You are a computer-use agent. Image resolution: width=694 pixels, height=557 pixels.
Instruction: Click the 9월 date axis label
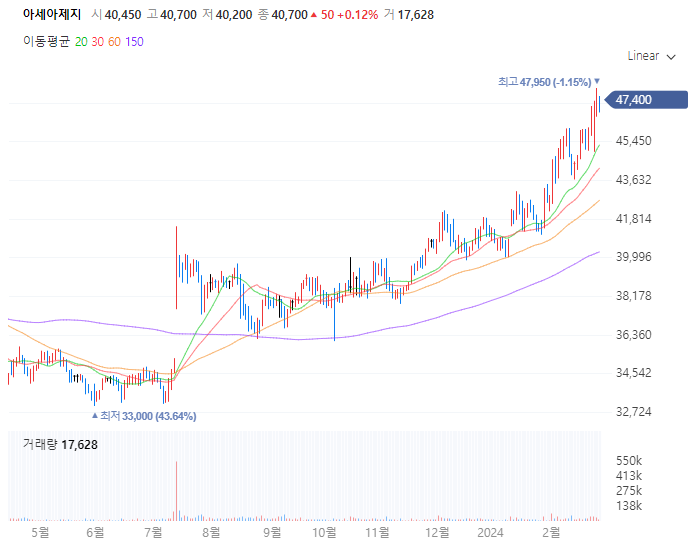pyautogui.click(x=272, y=532)
